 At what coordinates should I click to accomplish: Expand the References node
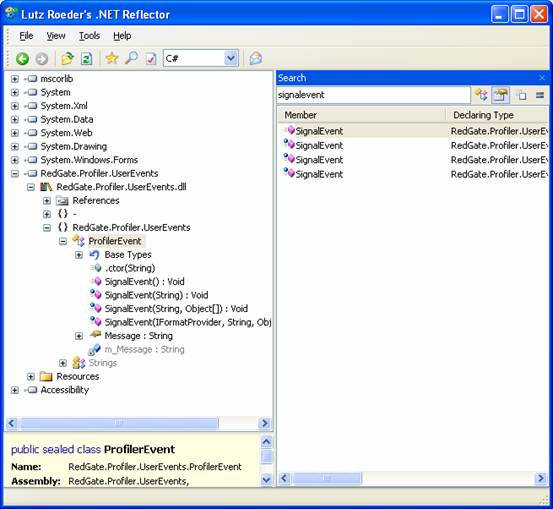(47, 201)
